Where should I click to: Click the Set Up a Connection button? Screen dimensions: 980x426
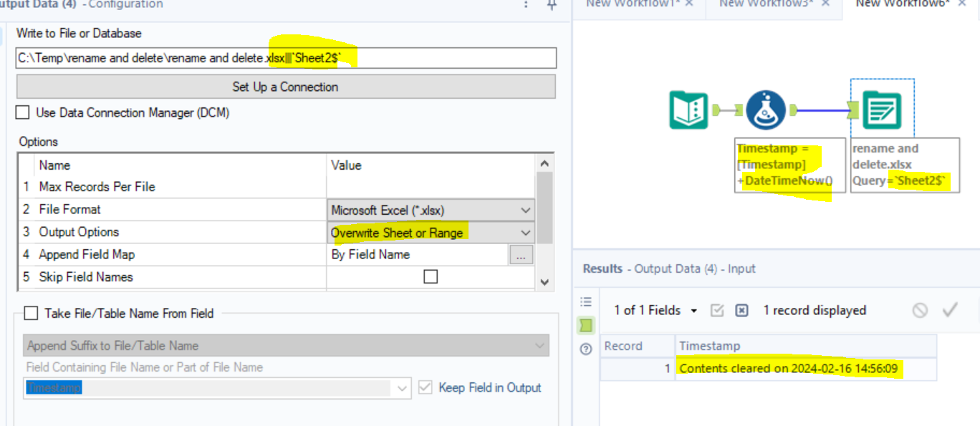click(x=286, y=87)
